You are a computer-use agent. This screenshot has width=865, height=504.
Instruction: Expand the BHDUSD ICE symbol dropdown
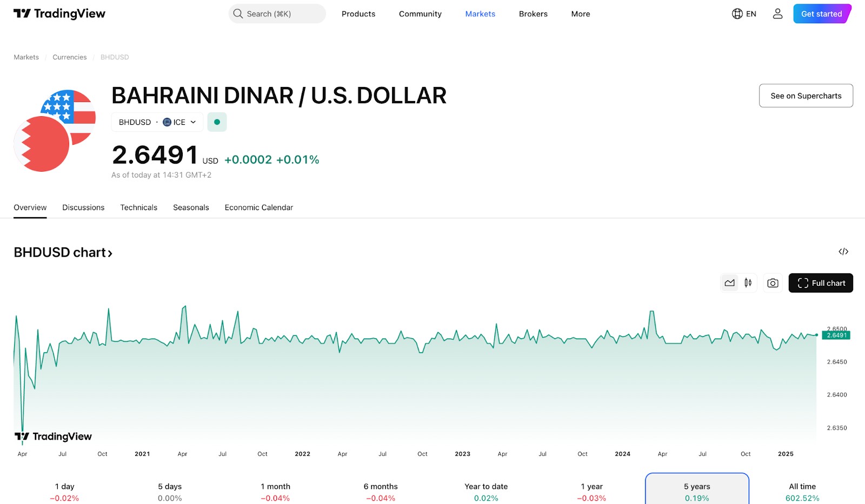tap(157, 122)
